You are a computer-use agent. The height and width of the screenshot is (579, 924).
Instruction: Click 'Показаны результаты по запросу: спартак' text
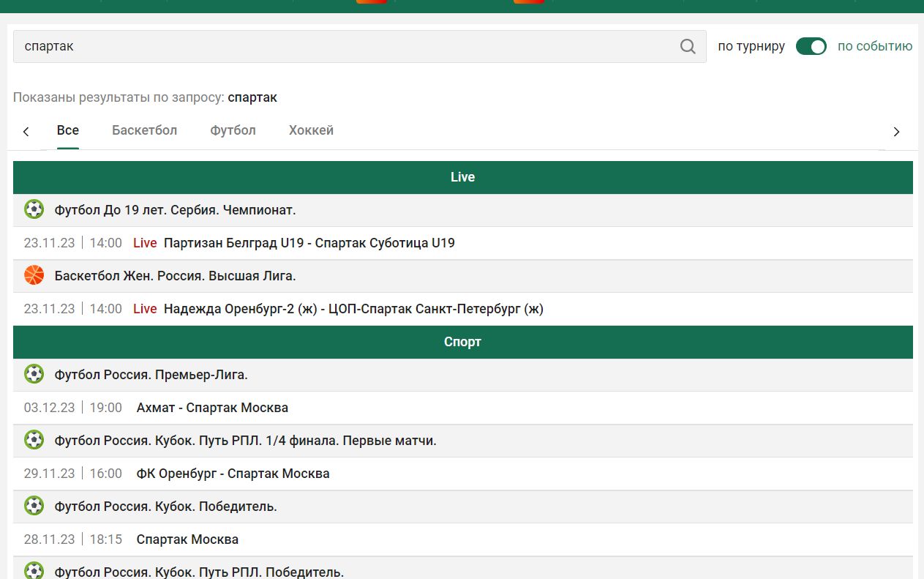point(145,97)
